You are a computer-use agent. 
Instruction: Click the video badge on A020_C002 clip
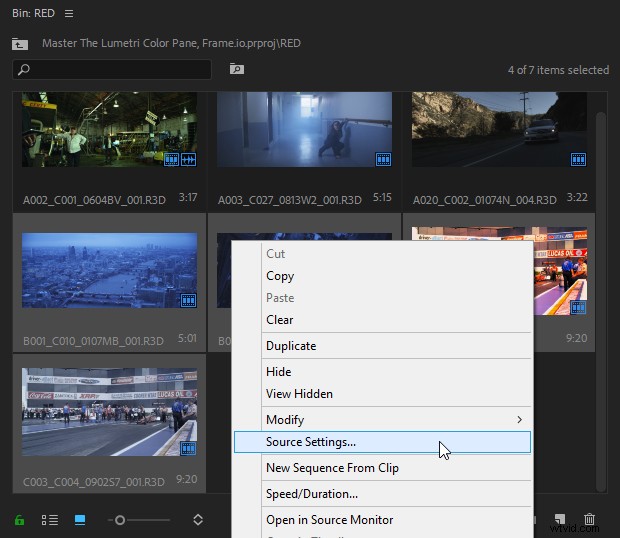tap(578, 160)
